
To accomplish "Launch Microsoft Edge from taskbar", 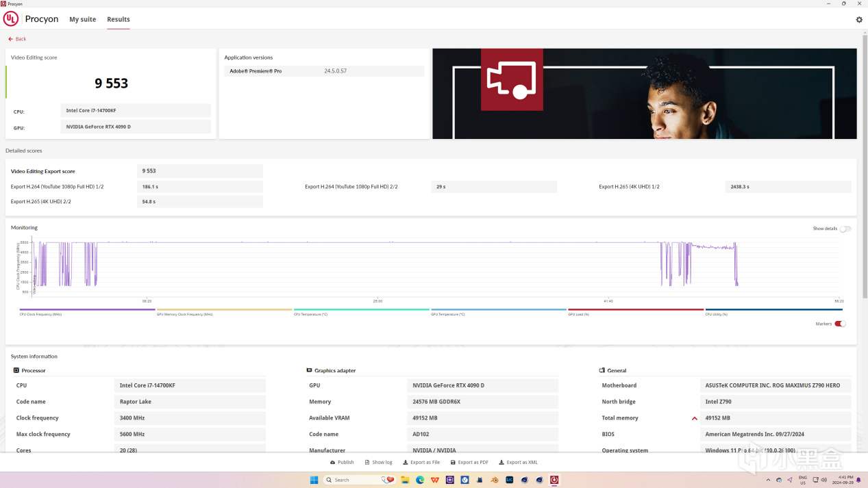I will point(420,480).
